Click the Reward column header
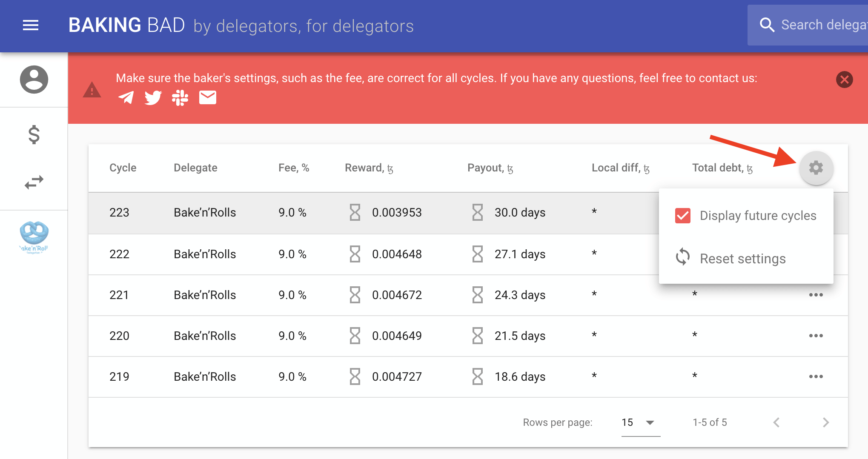The width and height of the screenshot is (868, 459). pyautogui.click(x=369, y=168)
